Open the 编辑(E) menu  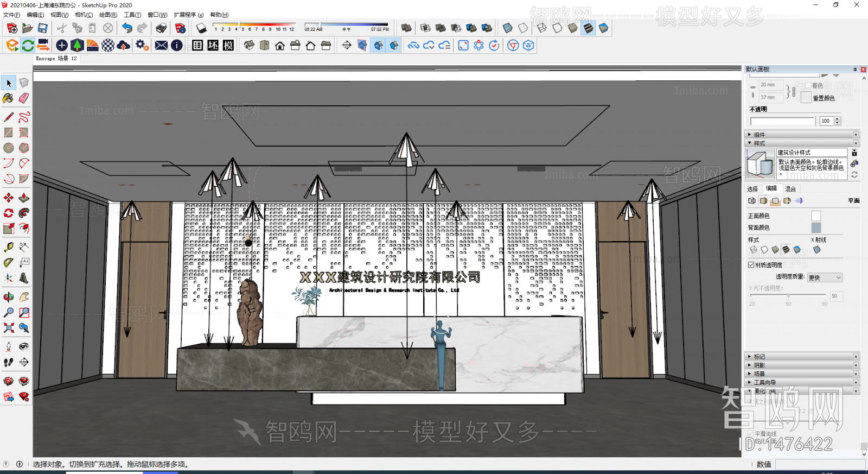coord(35,15)
